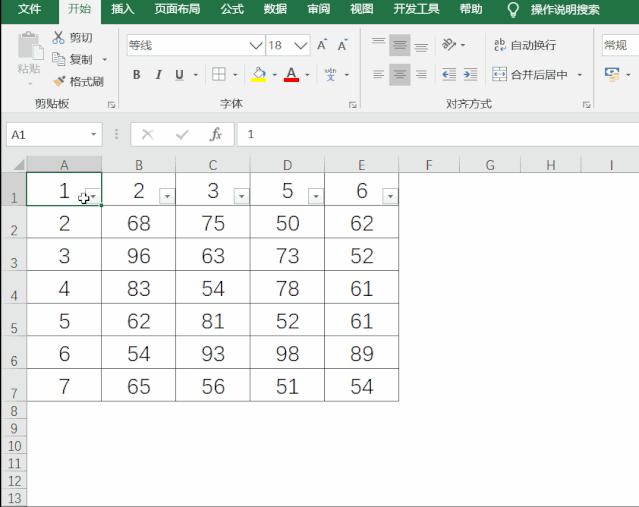Expand font color dropdown arrow
The height and width of the screenshot is (507, 639).
click(307, 75)
